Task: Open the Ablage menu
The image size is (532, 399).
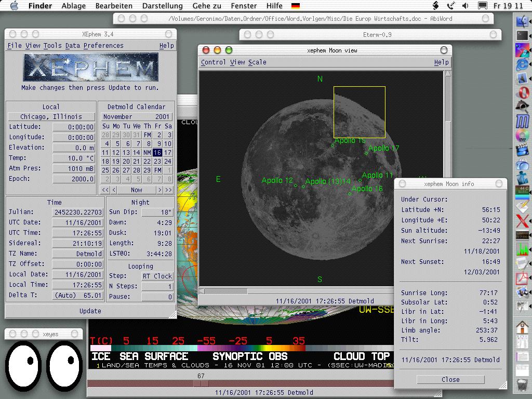Action: (x=74, y=6)
